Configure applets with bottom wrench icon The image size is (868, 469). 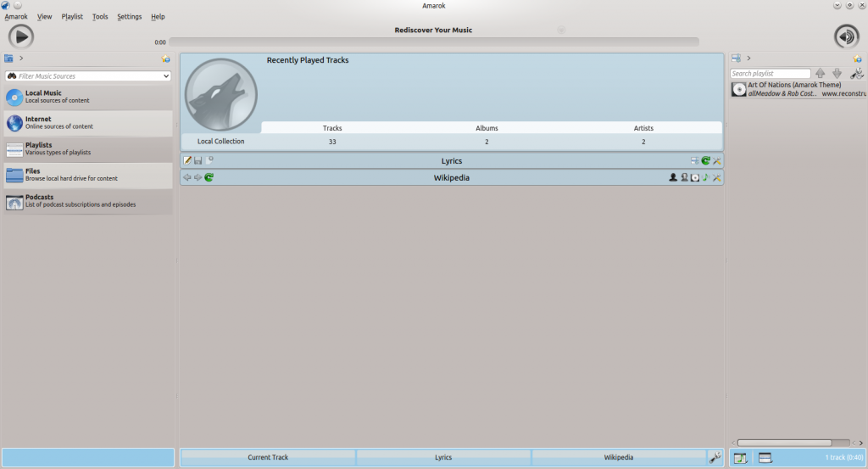point(715,457)
